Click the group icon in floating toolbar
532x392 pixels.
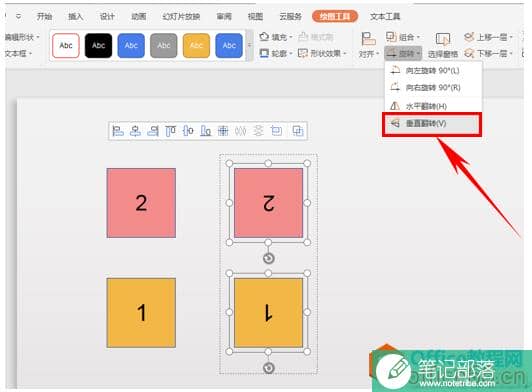pos(298,131)
